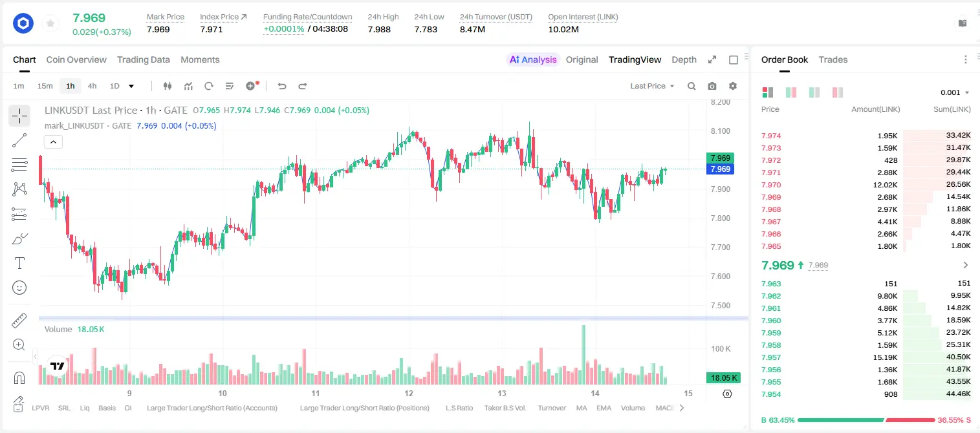Open the Coin Overview tab
This screenshot has width=980, height=433.
point(76,59)
